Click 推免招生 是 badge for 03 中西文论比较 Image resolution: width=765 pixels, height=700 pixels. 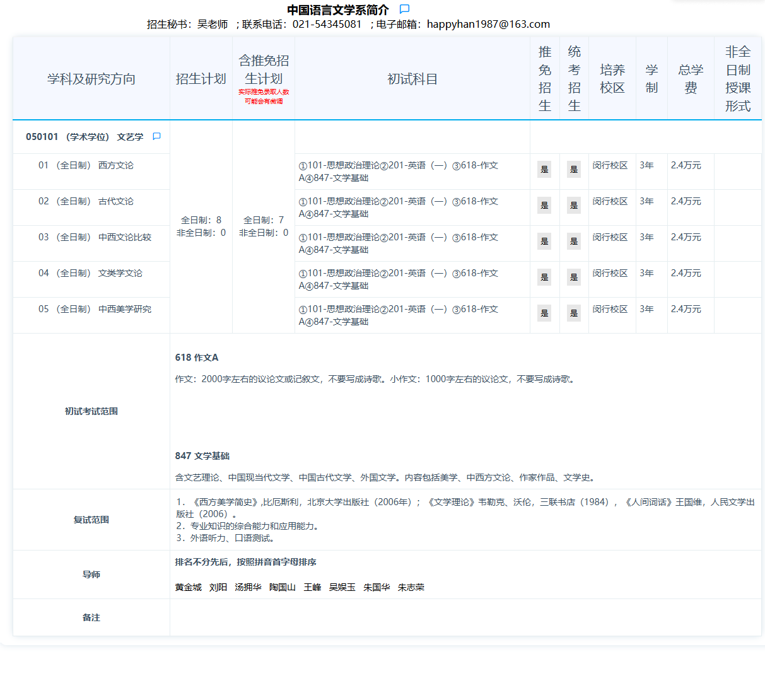[544, 242]
